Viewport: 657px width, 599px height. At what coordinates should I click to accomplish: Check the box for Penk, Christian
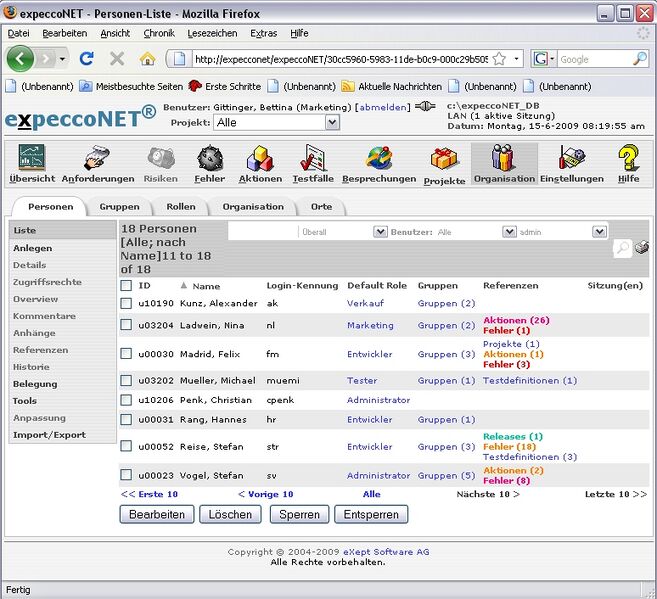[126, 400]
